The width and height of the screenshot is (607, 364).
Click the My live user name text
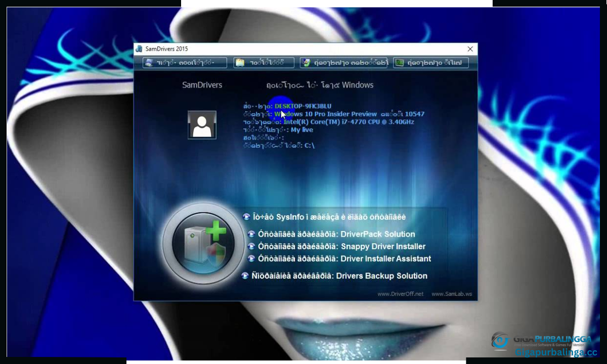point(301,130)
